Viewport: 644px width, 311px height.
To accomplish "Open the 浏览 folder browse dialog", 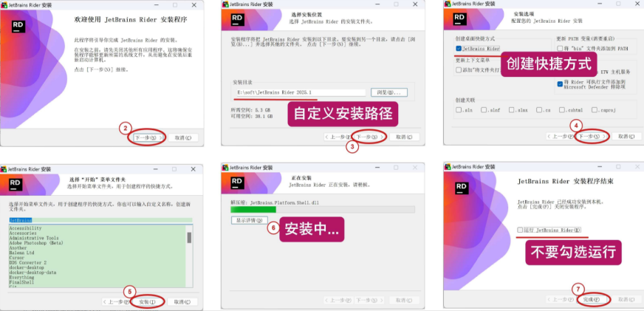I will [x=389, y=92].
